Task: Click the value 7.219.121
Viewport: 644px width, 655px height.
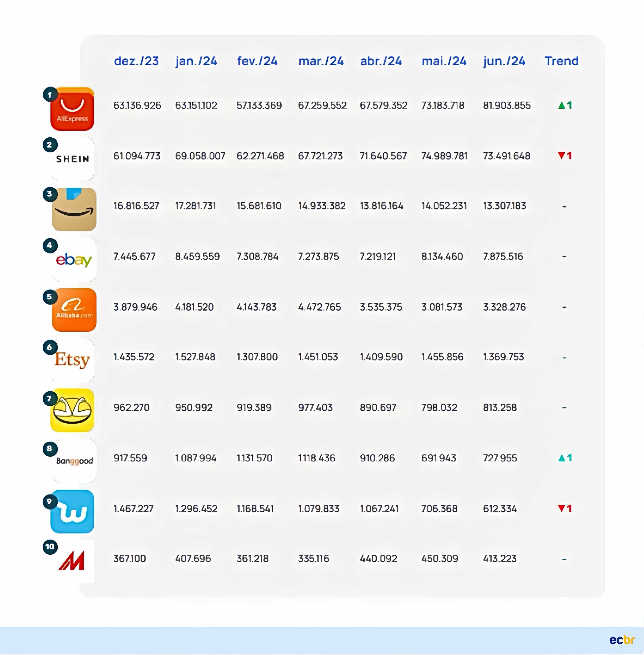Action: point(377,256)
